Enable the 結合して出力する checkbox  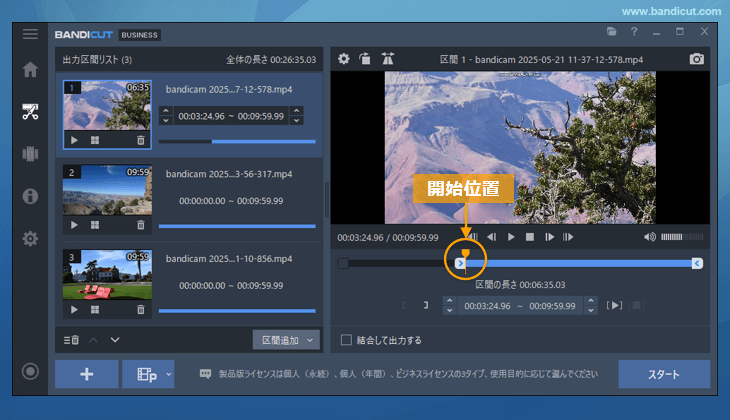[347, 339]
